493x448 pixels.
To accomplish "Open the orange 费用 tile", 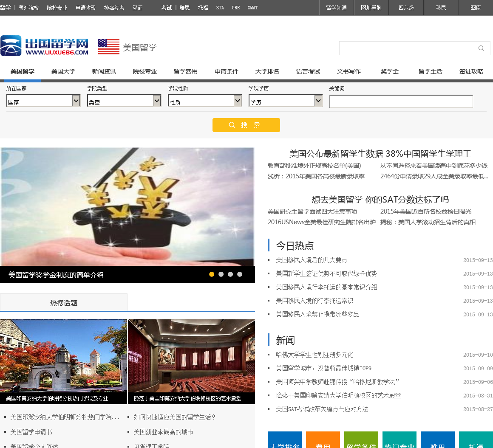I will [x=323, y=441].
